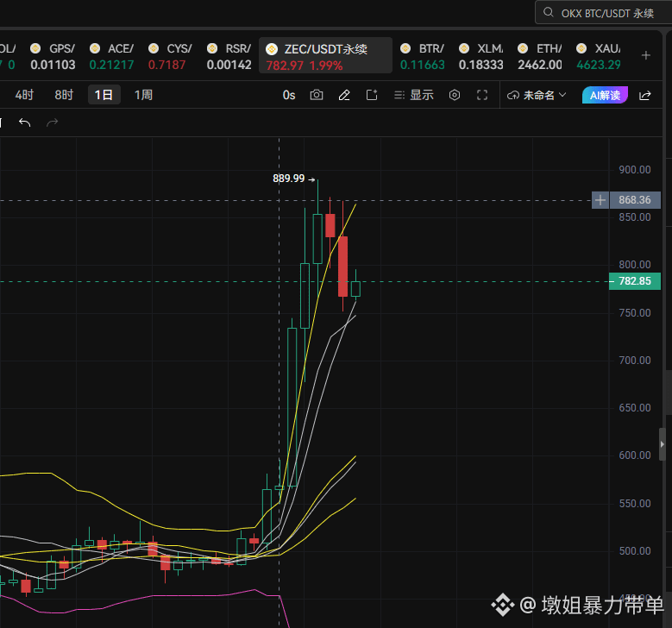Click the plus button at 868.36 price

(600, 200)
